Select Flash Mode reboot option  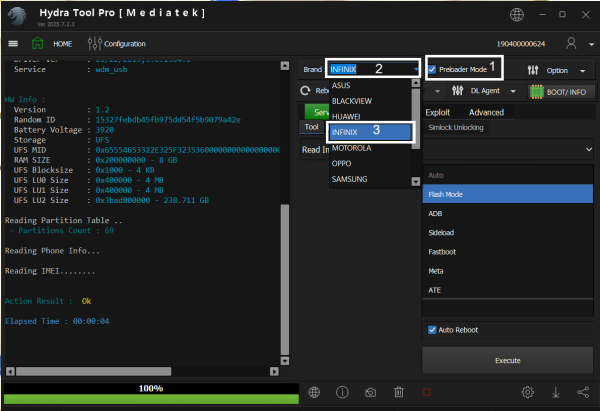pos(507,194)
